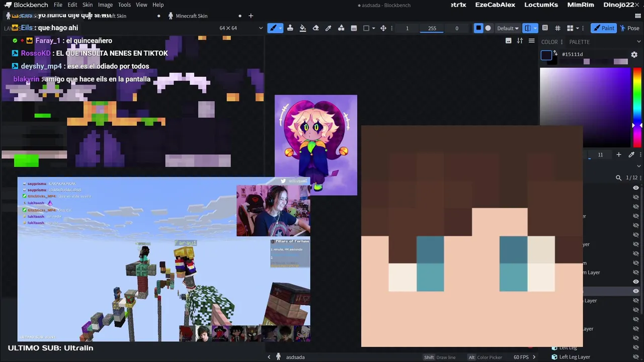This screenshot has height=362, width=644.
Task: Go to previous tab arrow in status bar
Action: pyautogui.click(x=269, y=357)
